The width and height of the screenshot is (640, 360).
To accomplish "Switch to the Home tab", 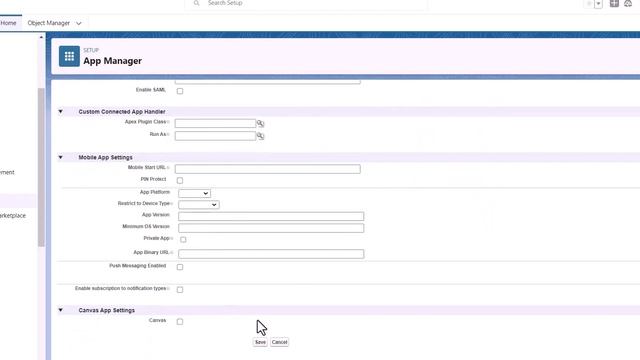I will (8, 23).
